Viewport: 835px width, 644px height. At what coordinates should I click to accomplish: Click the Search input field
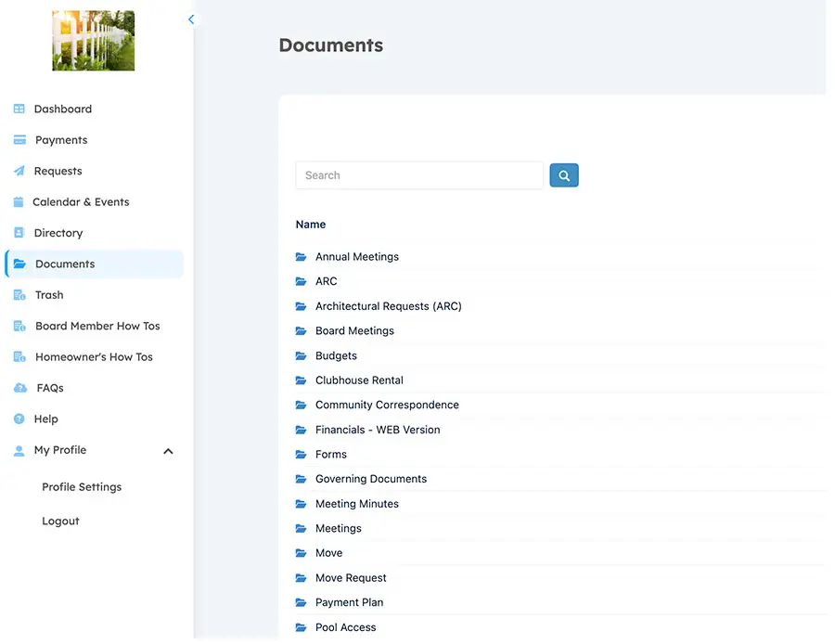[419, 175]
